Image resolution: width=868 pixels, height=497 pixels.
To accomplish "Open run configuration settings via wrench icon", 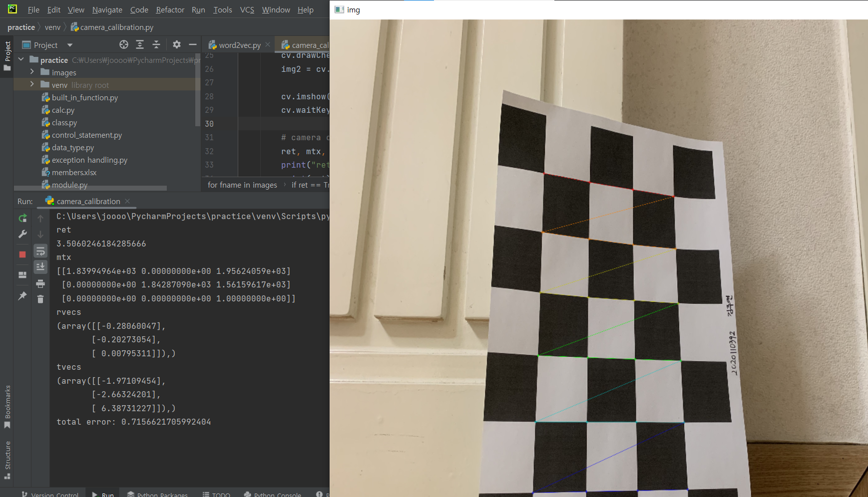I will click(22, 234).
